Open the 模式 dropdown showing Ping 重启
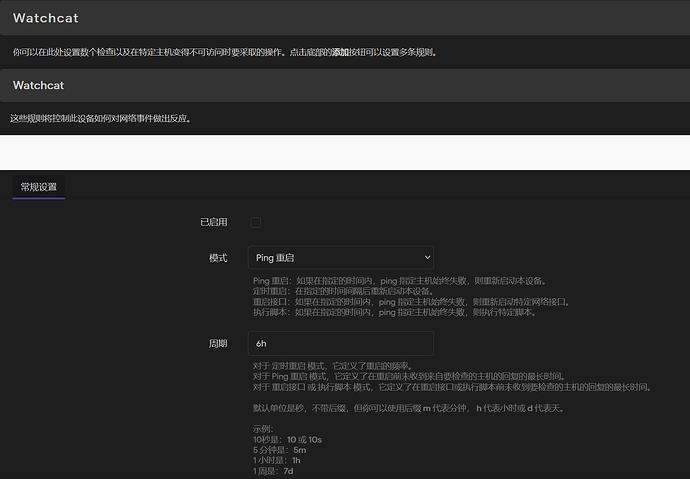Screen dimensions: 690x479 (341, 257)
